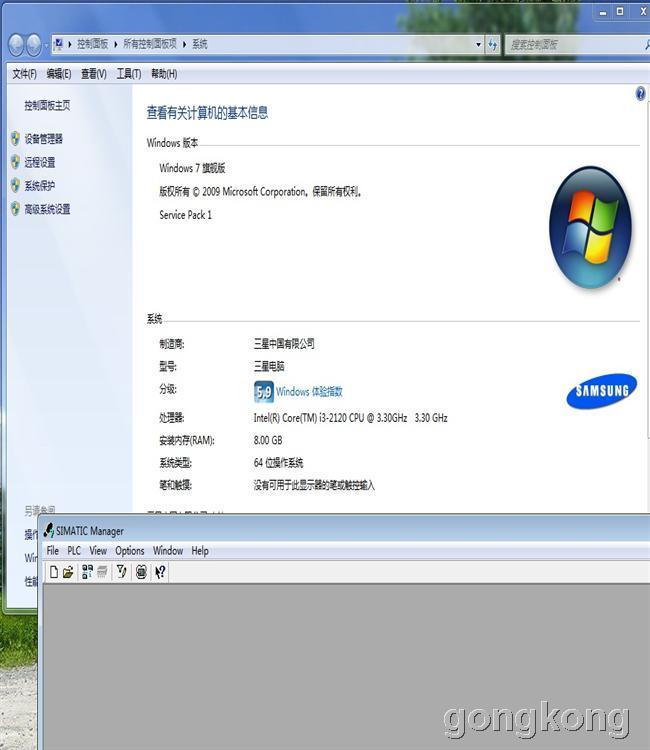Click the shield icon next to 远程设置
The height and width of the screenshot is (750, 650).
(15, 162)
